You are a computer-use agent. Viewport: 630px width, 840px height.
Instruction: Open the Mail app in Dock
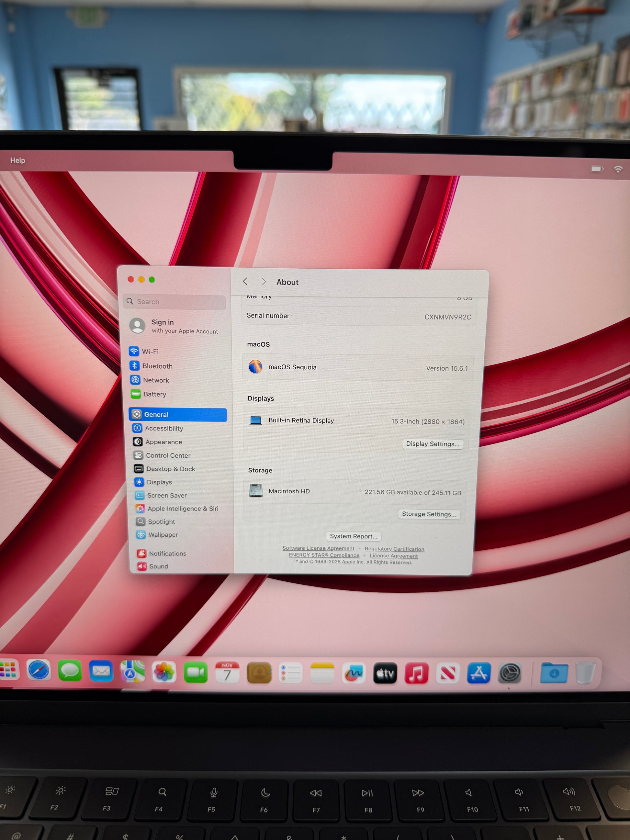(101, 671)
